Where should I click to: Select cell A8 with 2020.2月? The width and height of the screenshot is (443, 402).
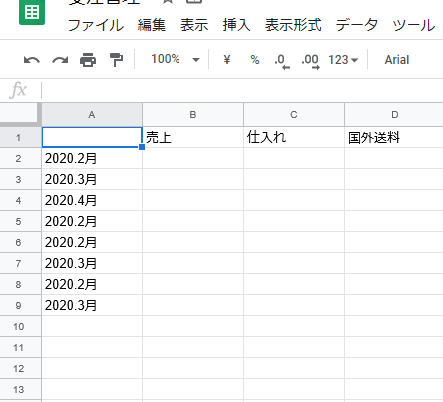(92, 284)
